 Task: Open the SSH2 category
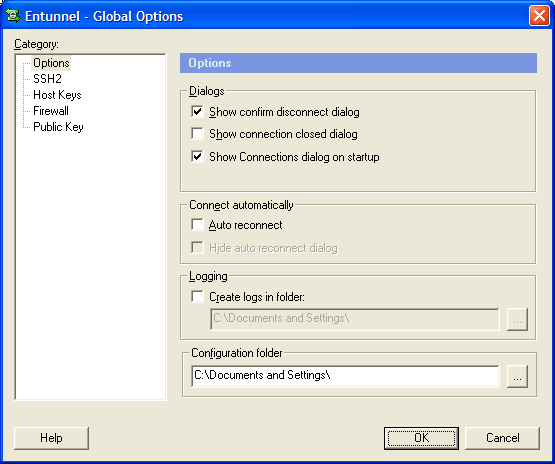(x=47, y=79)
